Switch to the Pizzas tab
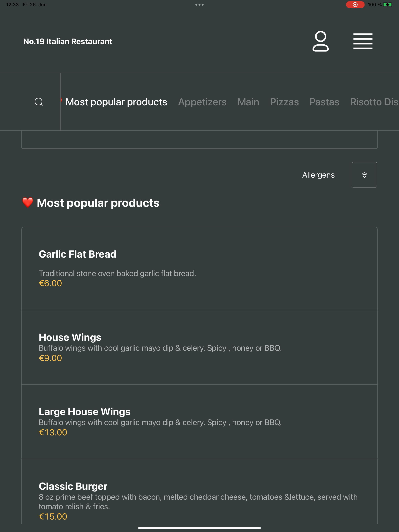Image resolution: width=399 pixels, height=532 pixels. point(284,102)
